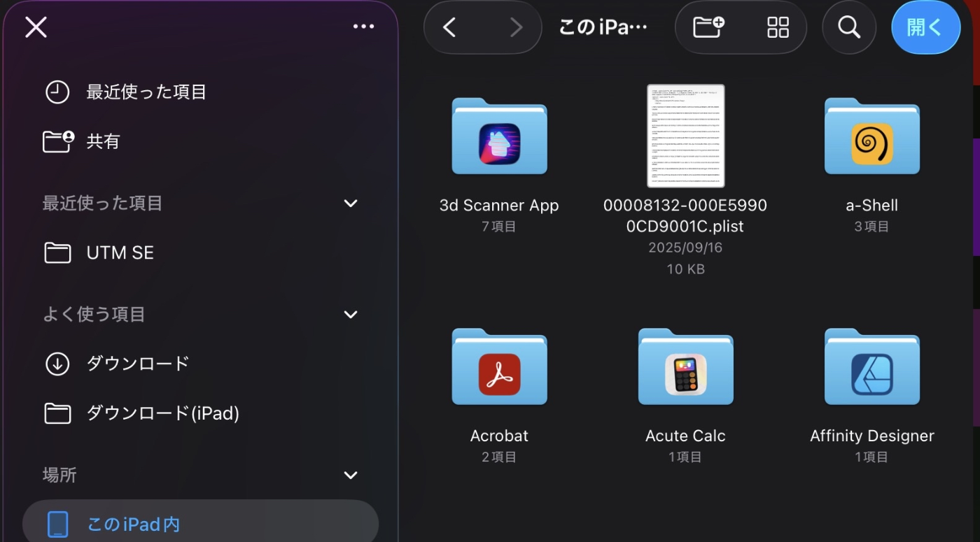Collapse the 最近使った項目 section
This screenshot has height=542, width=980.
pos(351,204)
